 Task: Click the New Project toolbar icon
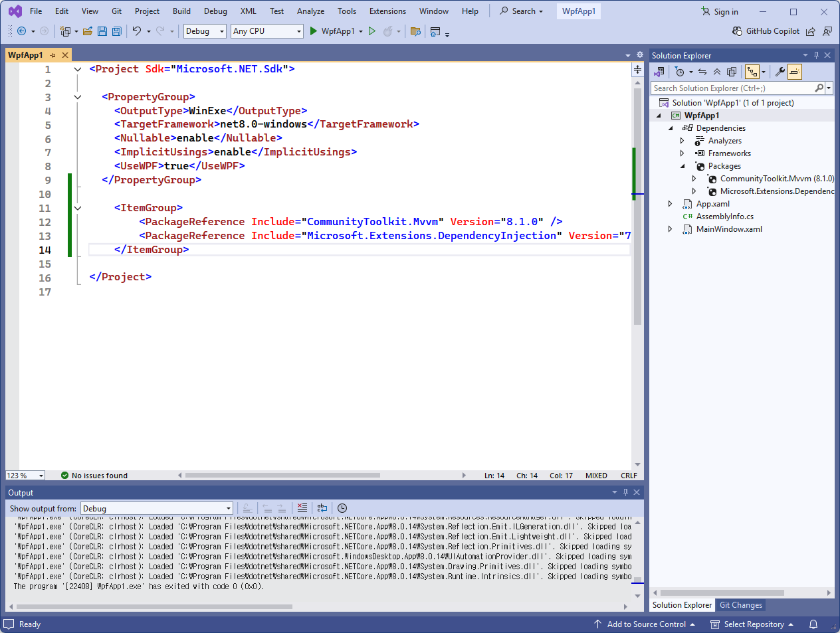click(65, 31)
